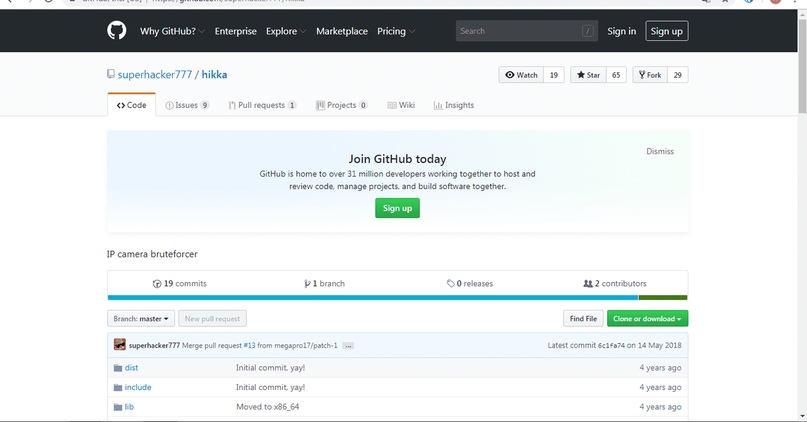This screenshot has height=422, width=807.
Task: Dismiss the Join GitHub banner
Action: pyautogui.click(x=660, y=151)
